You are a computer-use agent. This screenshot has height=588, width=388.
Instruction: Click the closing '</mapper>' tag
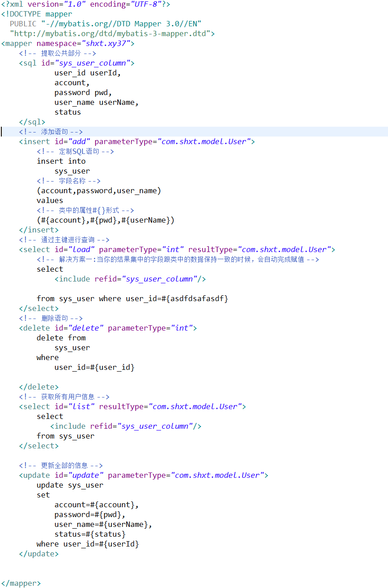[21, 584]
